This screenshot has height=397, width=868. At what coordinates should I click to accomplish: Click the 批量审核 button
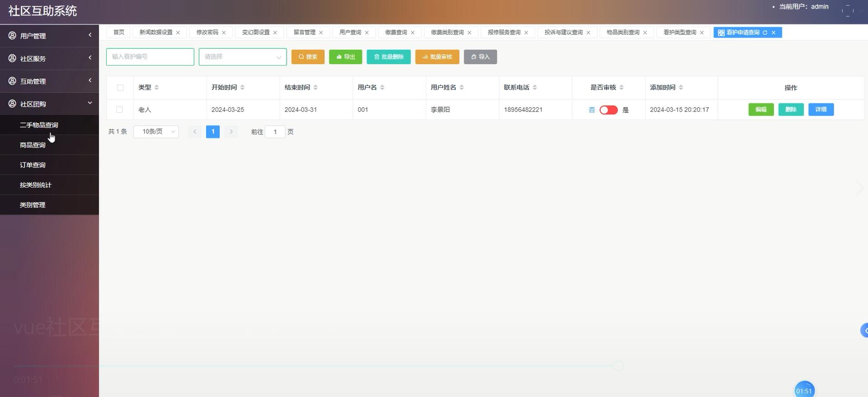[437, 57]
